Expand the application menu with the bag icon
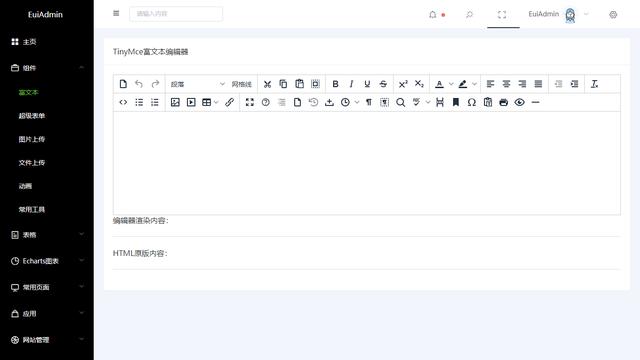This screenshot has height=360, width=640. [47, 313]
